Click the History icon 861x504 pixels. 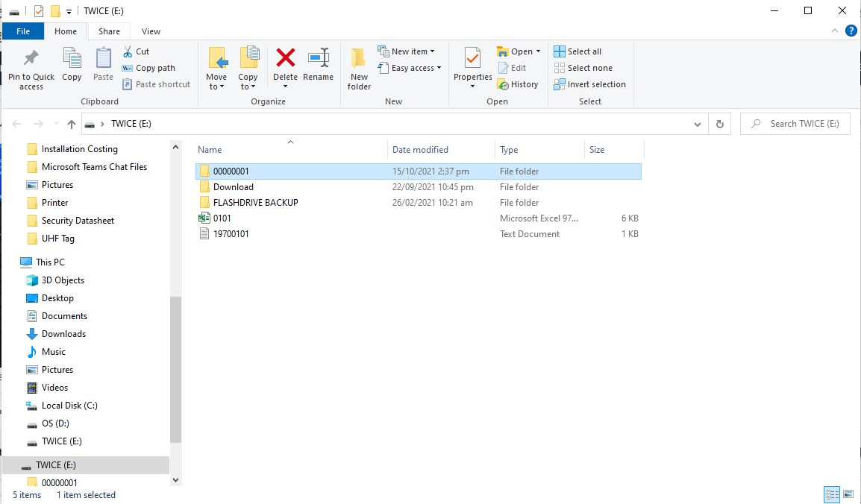503,84
